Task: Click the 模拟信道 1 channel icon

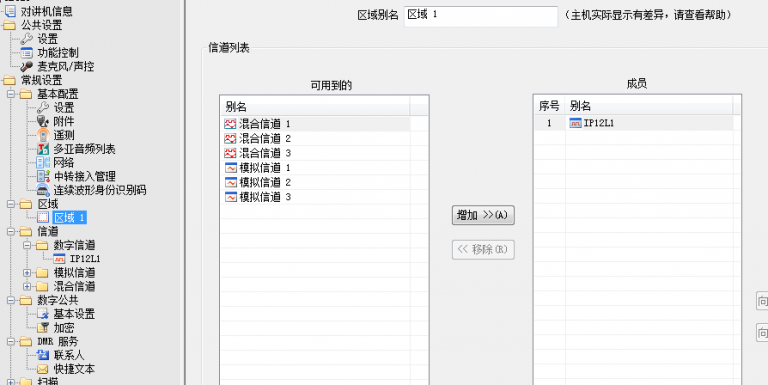Action: pyautogui.click(x=230, y=168)
